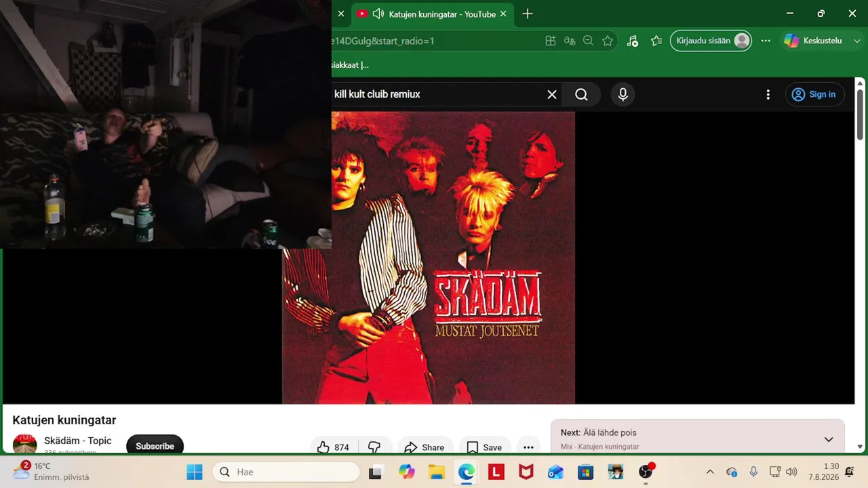Save the video with the Save button
This screenshot has height=488, width=868.
point(485,447)
